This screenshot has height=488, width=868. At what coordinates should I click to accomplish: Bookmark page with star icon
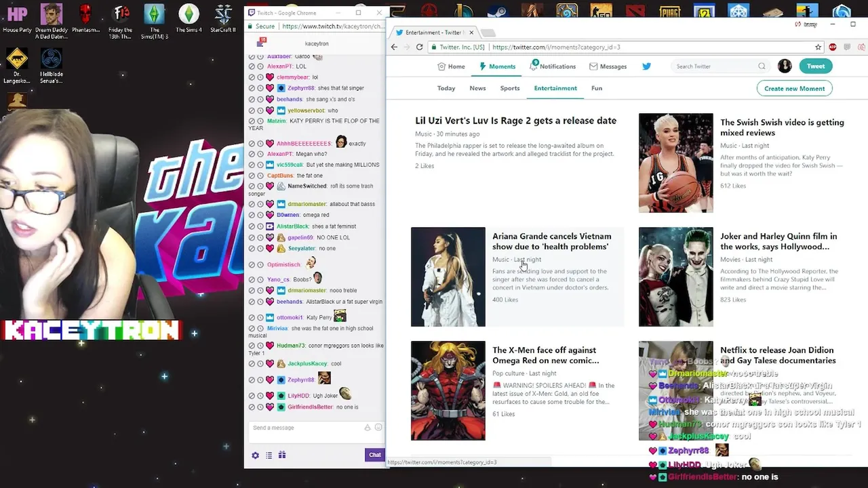(818, 47)
